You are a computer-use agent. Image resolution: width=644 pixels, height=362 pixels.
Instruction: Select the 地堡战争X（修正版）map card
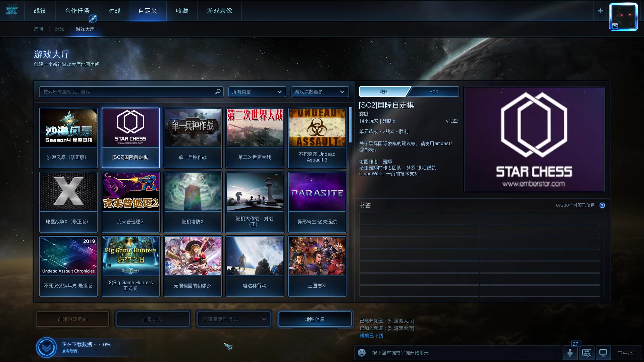[68, 202]
